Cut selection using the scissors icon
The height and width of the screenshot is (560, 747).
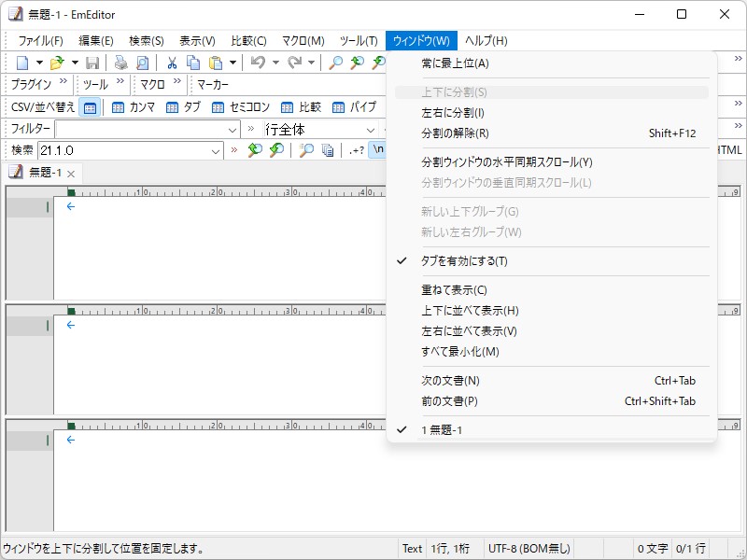174,62
